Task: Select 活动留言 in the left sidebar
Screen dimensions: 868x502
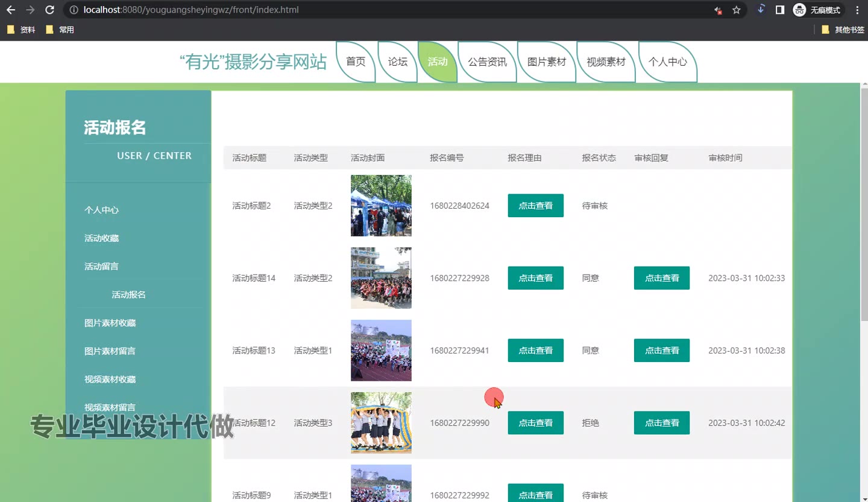Action: pyautogui.click(x=101, y=266)
